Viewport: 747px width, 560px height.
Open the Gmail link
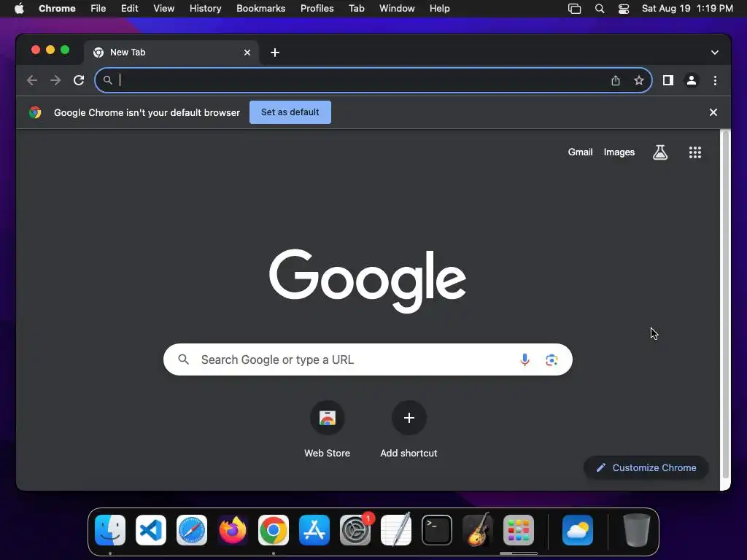[x=580, y=152]
